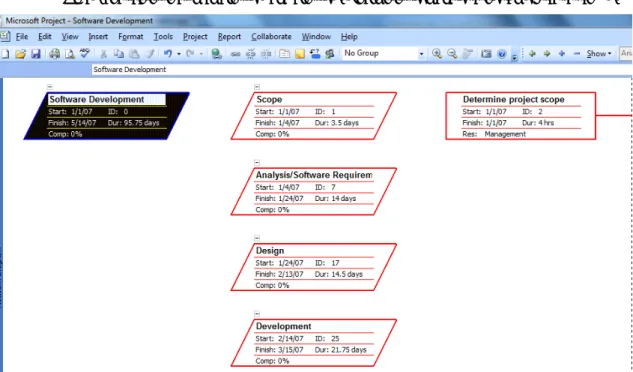Open the No Group dropdown list

[x=421, y=54]
